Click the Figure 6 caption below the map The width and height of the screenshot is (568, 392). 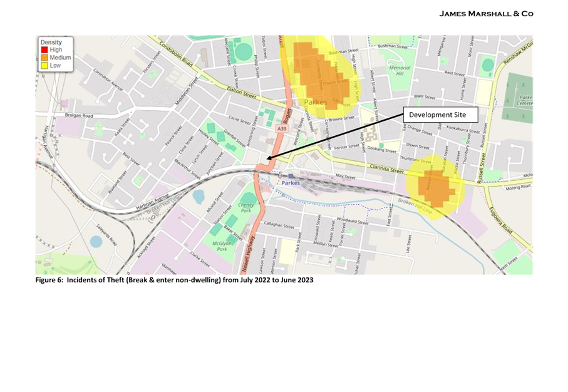tap(174, 280)
